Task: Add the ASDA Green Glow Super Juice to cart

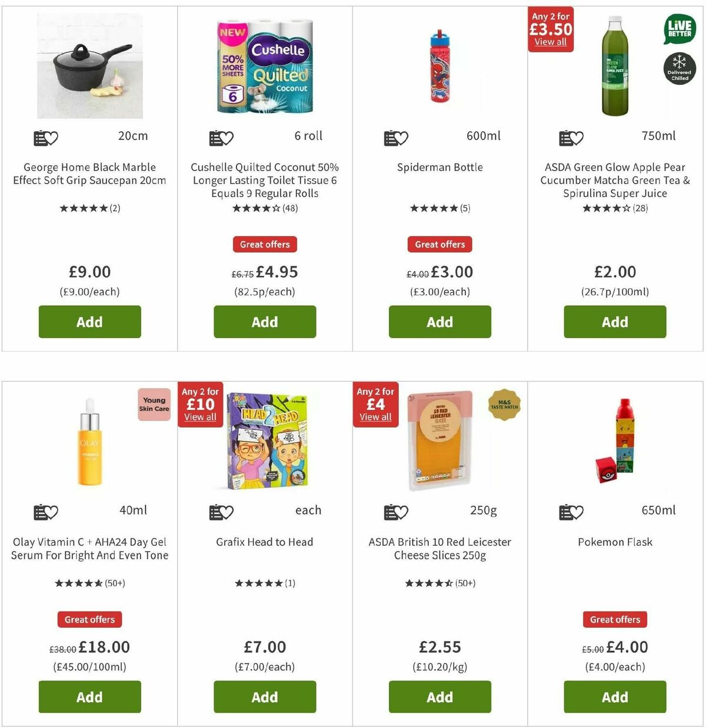Action: 615,322
